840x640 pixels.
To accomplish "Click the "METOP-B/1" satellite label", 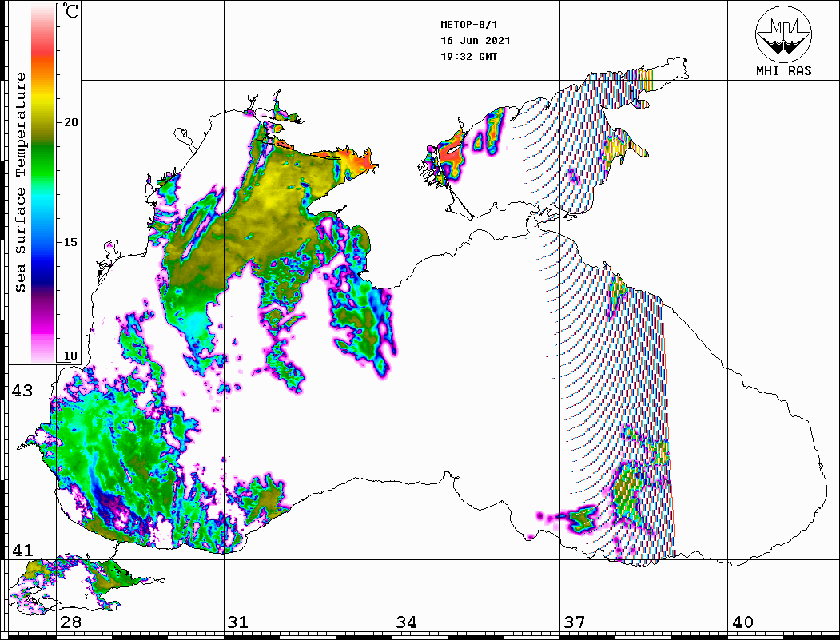I will [469, 25].
